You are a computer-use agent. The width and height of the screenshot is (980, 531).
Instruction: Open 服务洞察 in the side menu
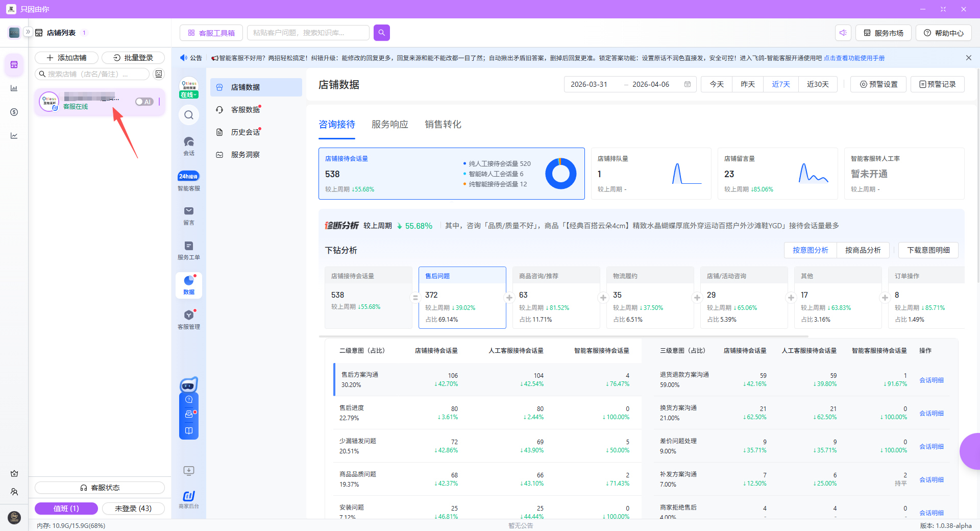click(256, 155)
